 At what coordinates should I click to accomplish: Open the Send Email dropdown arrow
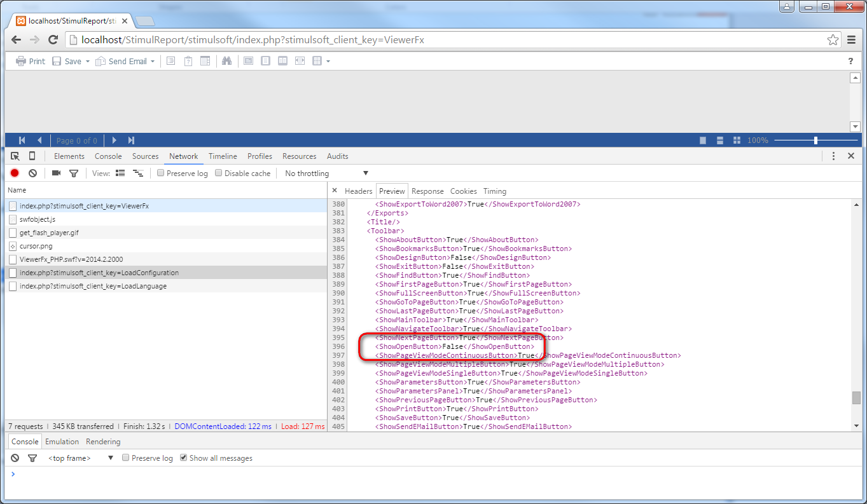(x=153, y=62)
